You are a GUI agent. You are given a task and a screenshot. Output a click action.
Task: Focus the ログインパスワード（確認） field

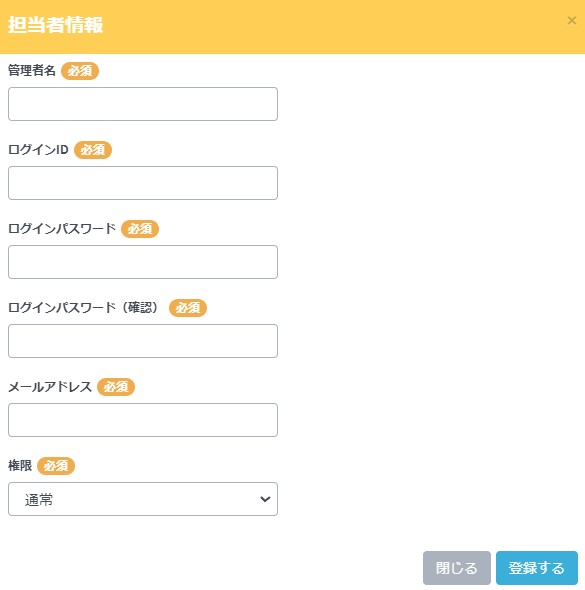click(x=143, y=341)
